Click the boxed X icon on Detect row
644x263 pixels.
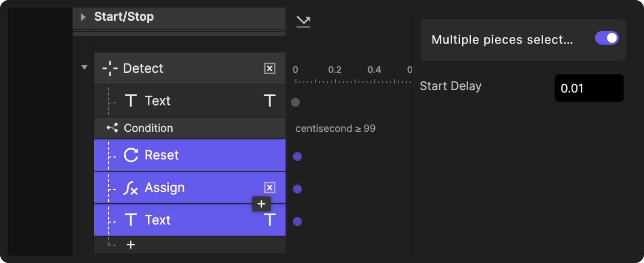tap(270, 69)
